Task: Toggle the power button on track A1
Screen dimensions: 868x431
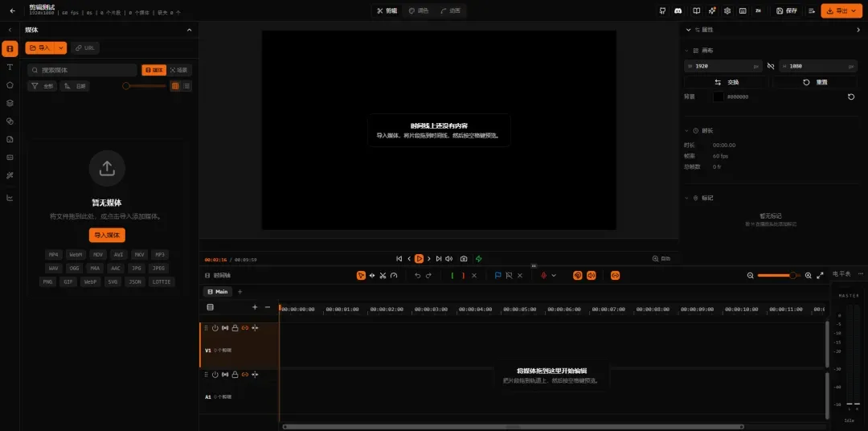Action: [215, 375]
